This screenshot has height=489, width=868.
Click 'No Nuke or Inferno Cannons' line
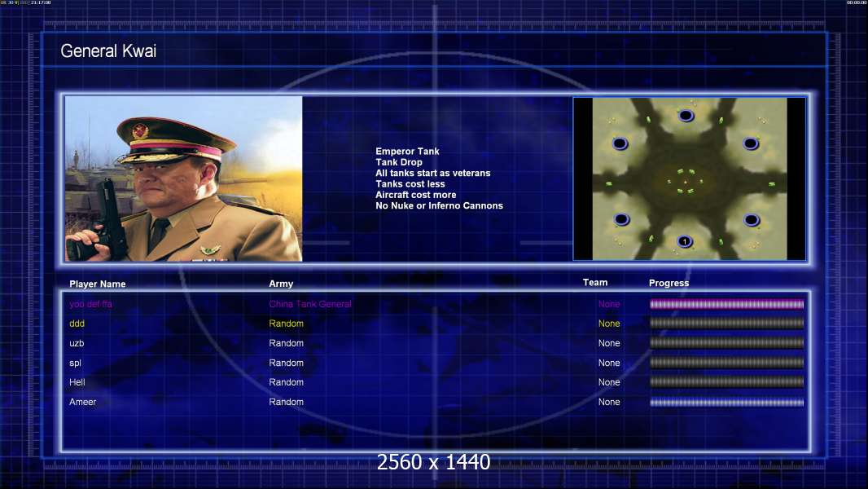[x=440, y=205]
